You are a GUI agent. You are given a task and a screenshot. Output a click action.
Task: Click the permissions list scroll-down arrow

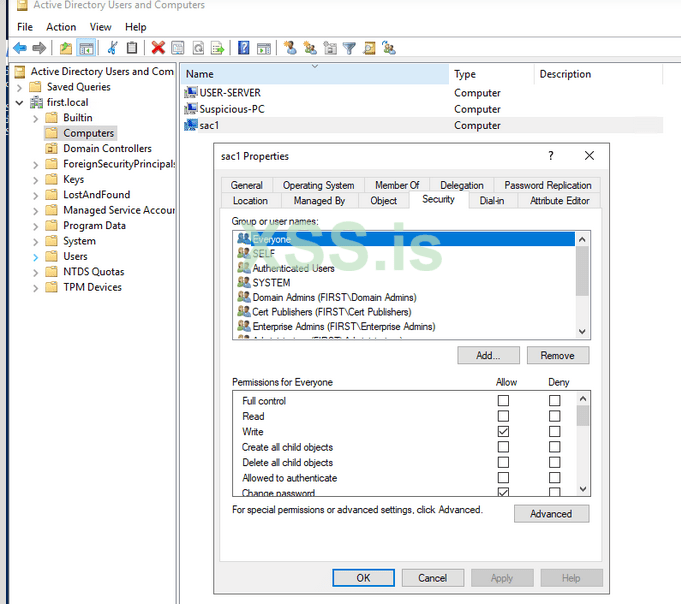click(583, 489)
